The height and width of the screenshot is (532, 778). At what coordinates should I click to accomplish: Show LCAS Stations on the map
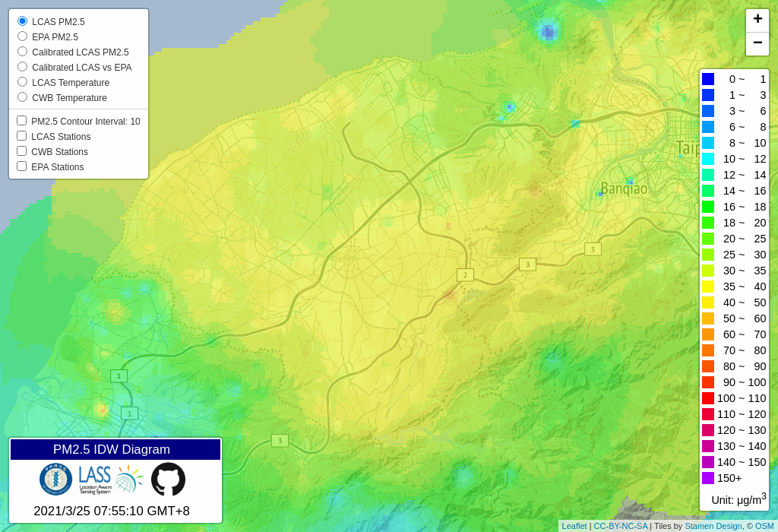[x=22, y=136]
